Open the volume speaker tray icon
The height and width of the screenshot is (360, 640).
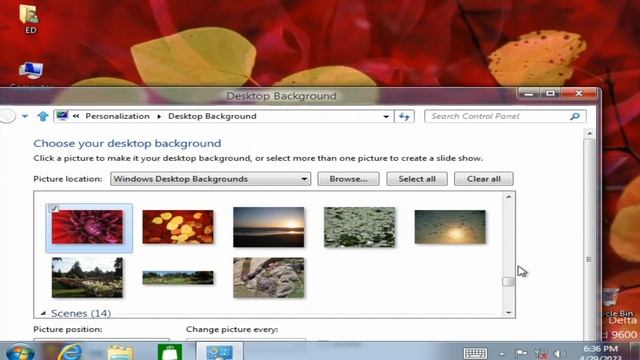(559, 353)
